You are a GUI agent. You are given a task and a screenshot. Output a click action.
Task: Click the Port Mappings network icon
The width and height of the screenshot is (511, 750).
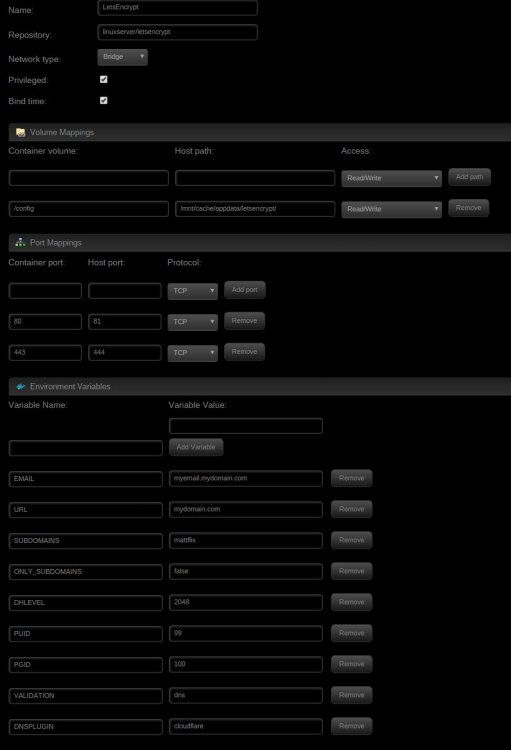(x=20, y=243)
